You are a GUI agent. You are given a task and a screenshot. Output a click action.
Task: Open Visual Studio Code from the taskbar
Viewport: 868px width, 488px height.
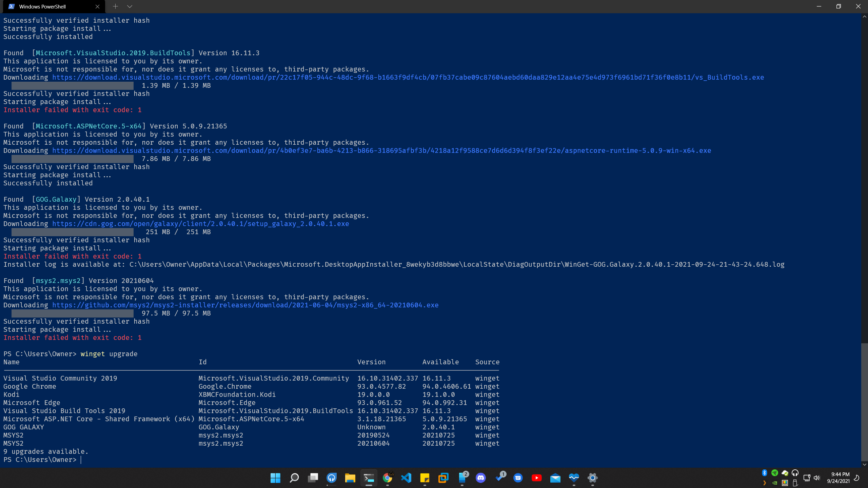tap(406, 478)
